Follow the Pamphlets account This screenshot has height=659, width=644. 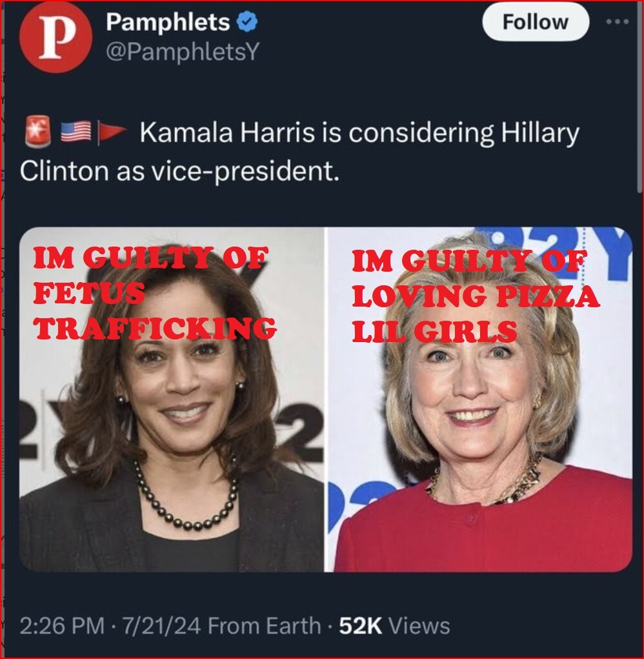pos(535,22)
